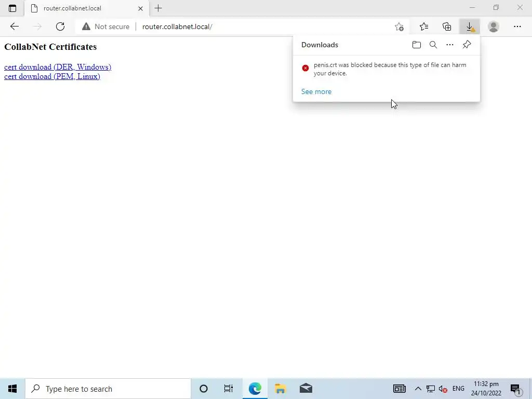
Task: Click the Downloads panel title
Action: click(320, 45)
